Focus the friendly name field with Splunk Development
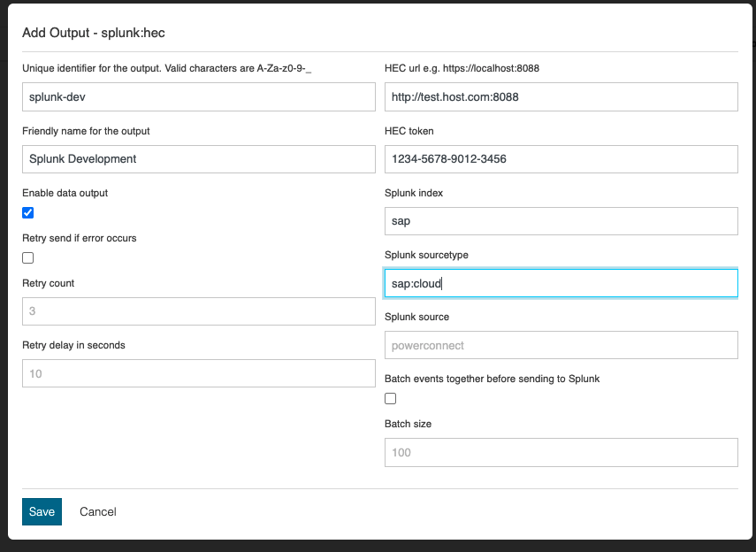Image resolution: width=756 pixels, height=552 pixels. coord(198,159)
